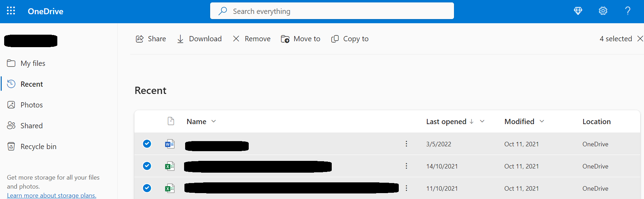Deselect the file opened 3/5/2022

coord(147,144)
